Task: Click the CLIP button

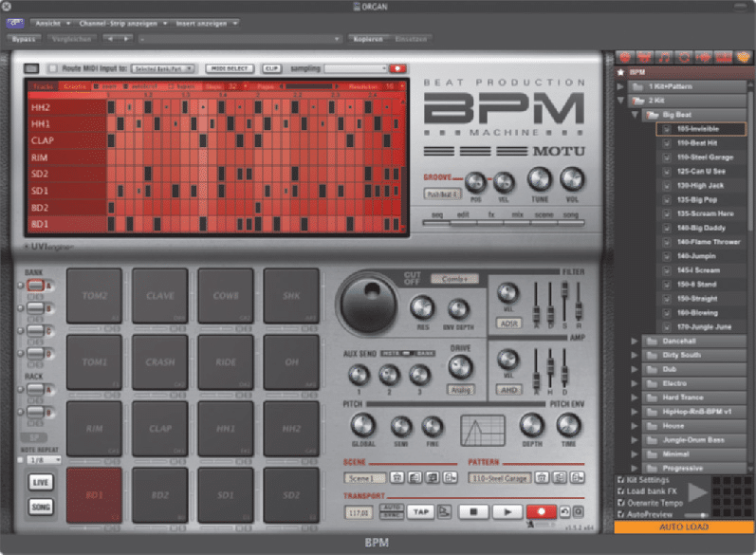Action: 271,68
